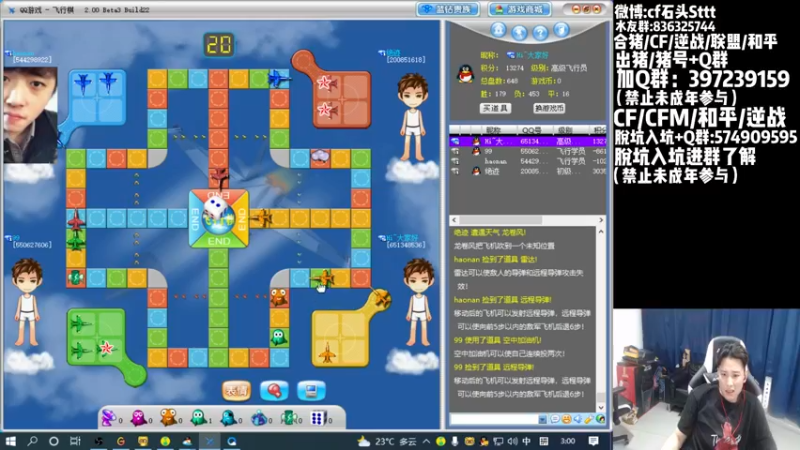Open the Windows Start menu
The height and width of the screenshot is (450, 800).
[10, 441]
